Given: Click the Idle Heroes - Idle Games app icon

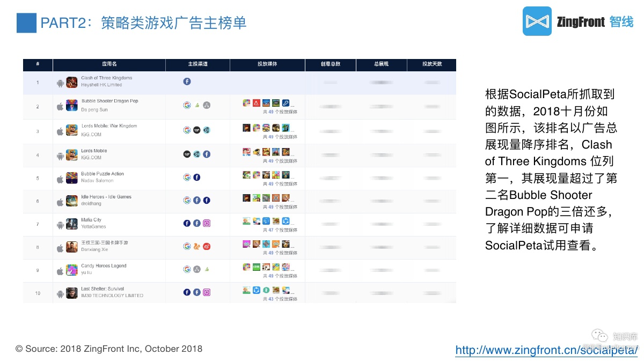Looking at the screenshot, I should click(72, 201).
